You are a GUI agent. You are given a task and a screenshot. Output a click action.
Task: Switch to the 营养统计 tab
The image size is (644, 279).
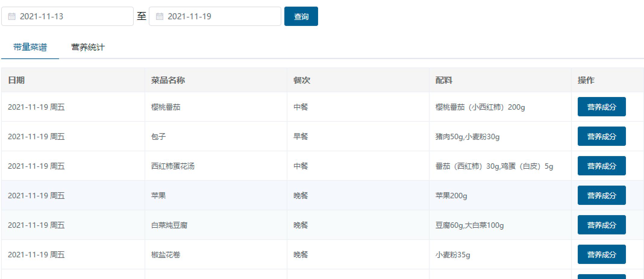[88, 47]
